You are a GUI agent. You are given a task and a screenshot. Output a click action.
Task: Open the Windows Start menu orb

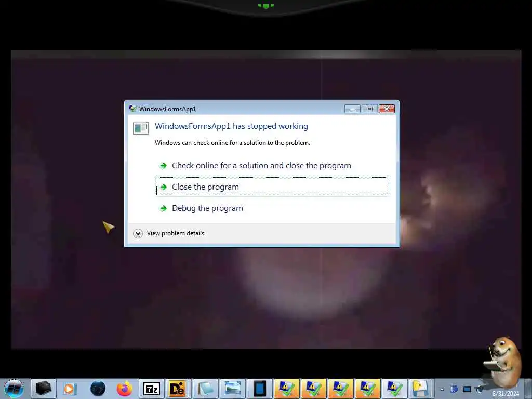coord(14,389)
